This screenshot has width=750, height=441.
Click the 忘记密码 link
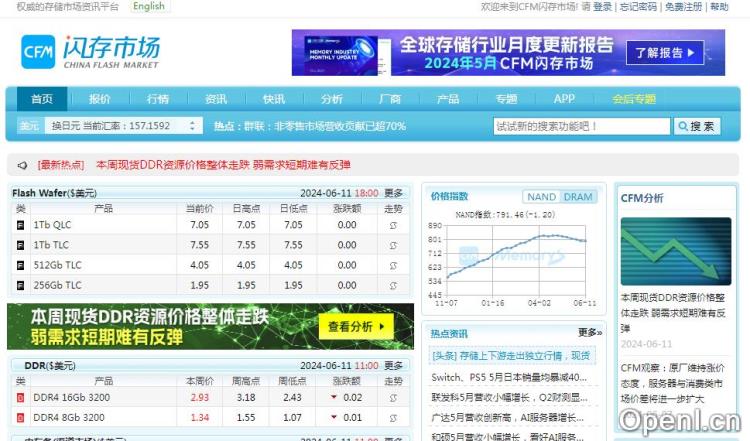click(x=639, y=7)
